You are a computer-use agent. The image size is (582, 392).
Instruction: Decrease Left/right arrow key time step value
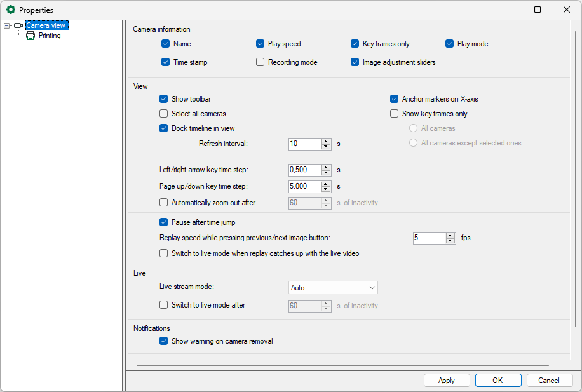point(326,173)
